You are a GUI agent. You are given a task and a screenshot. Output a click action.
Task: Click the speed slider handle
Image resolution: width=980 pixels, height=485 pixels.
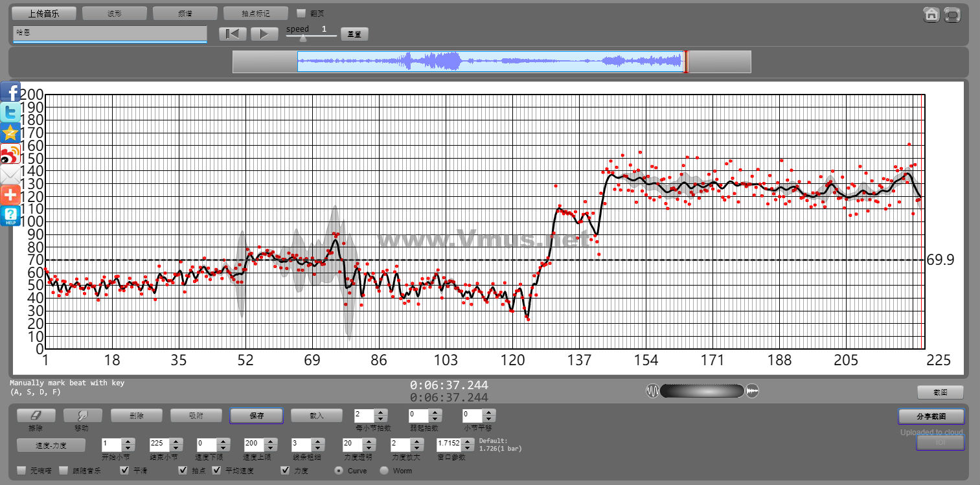click(x=302, y=38)
